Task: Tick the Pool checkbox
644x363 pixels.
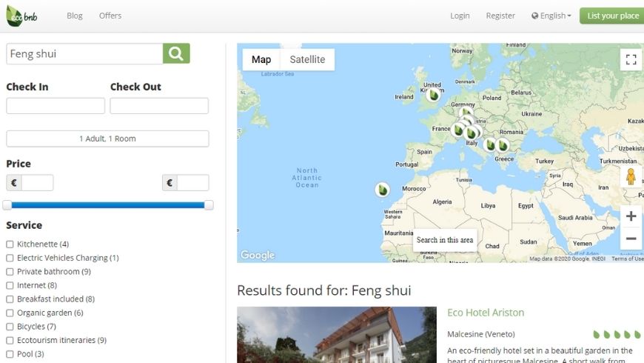Action: pyautogui.click(x=10, y=354)
